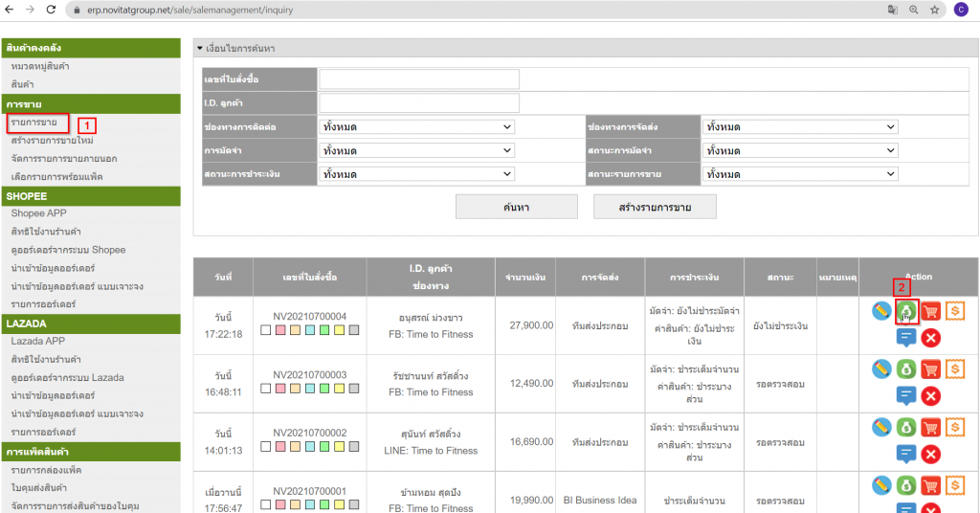Viewport: 980px width, 513px height.
Task: Pick the green color tag for NV20210700003
Action: [324, 389]
